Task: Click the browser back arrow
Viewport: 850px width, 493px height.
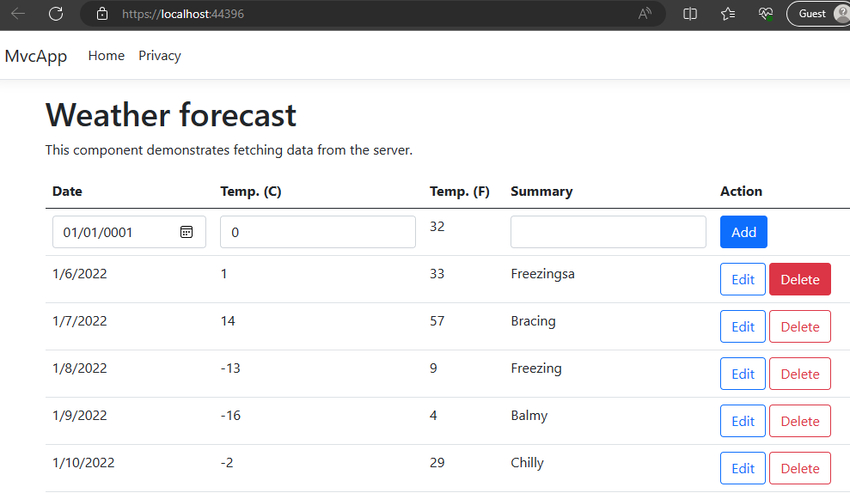Action: (18, 14)
